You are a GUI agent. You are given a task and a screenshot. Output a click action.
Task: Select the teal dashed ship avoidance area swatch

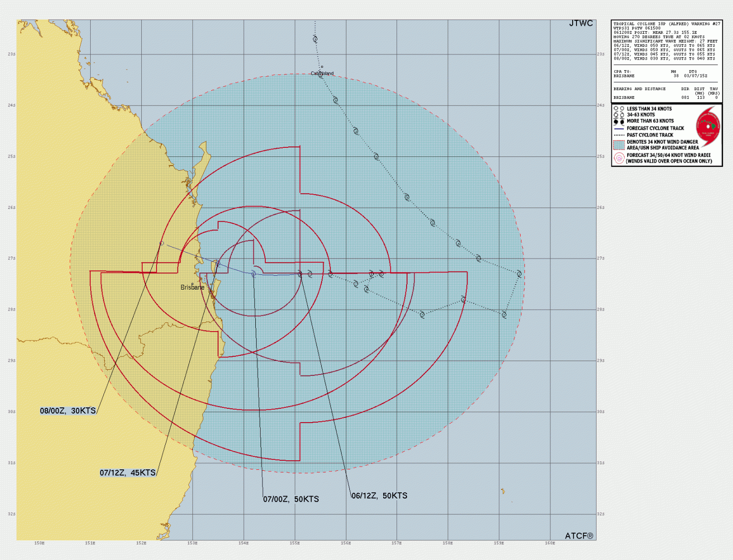(619, 145)
